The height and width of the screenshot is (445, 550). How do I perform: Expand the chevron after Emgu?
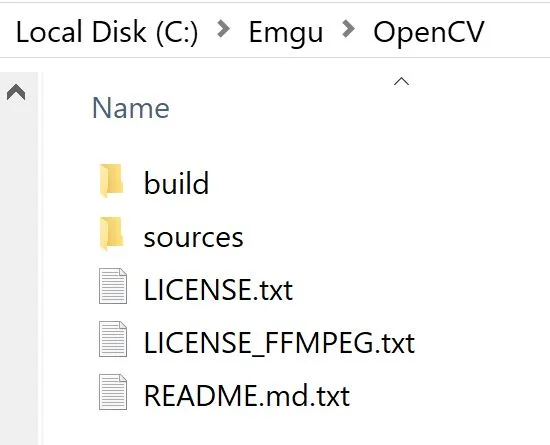pos(348,29)
